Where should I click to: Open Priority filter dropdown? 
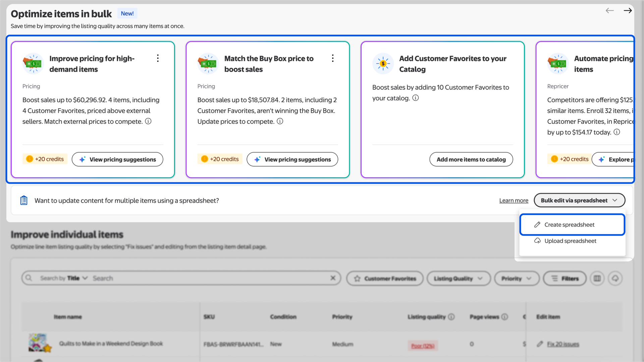[x=517, y=278]
